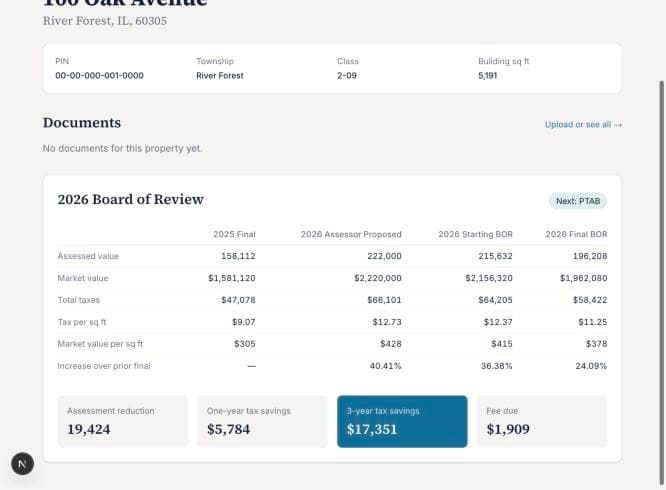Click the increase cell 24.09%
Viewport: 666px width, 490px height.
coord(591,366)
